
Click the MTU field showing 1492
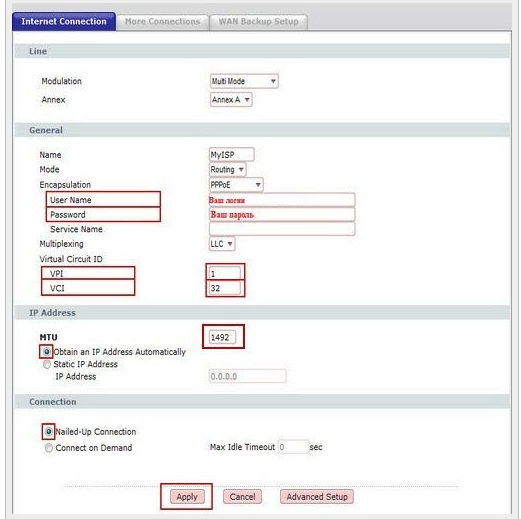click(x=222, y=337)
